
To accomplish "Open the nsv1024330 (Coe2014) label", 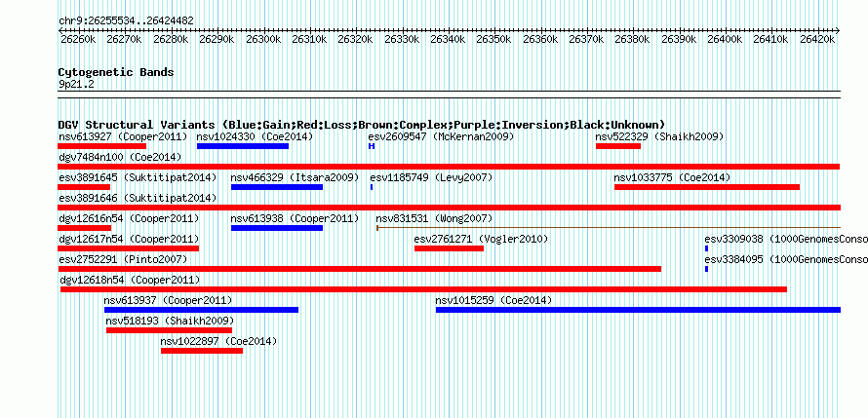I will click(x=256, y=136).
